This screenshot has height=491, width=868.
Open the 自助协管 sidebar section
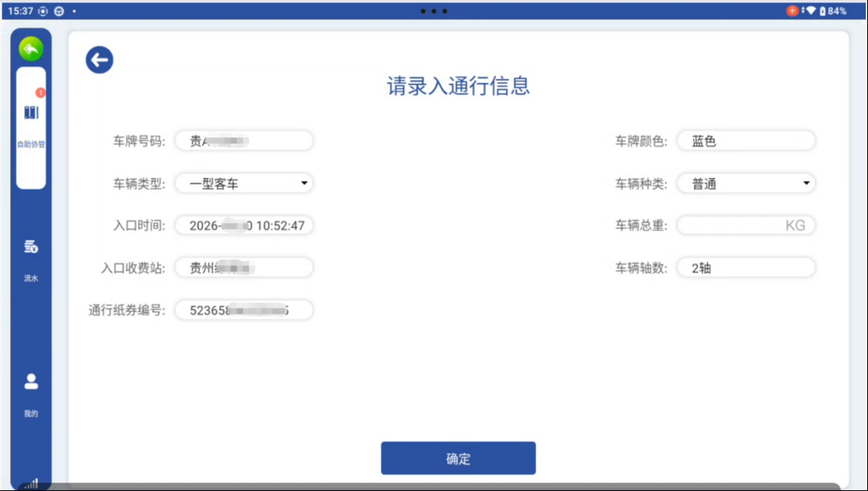click(x=31, y=128)
